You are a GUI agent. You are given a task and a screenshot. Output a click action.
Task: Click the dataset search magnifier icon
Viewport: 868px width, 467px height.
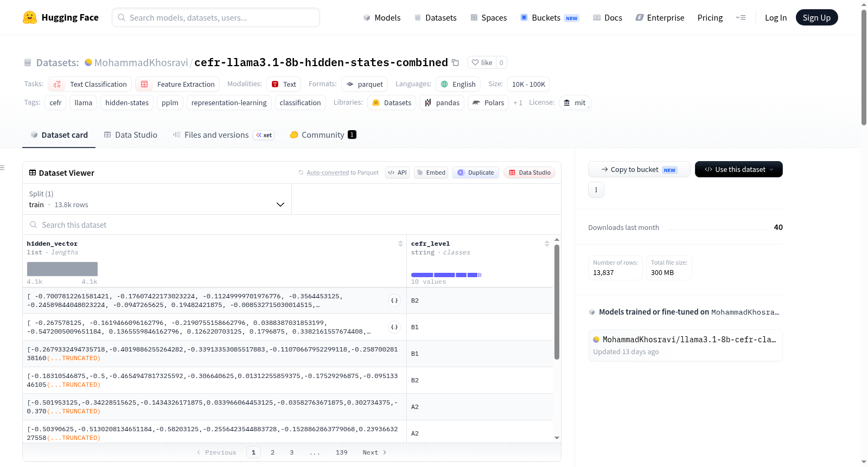click(x=34, y=225)
